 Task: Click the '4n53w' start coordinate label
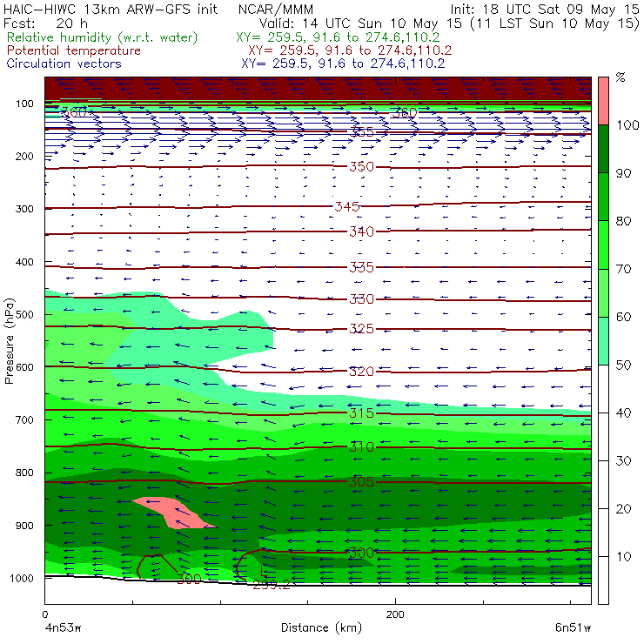click(x=63, y=628)
